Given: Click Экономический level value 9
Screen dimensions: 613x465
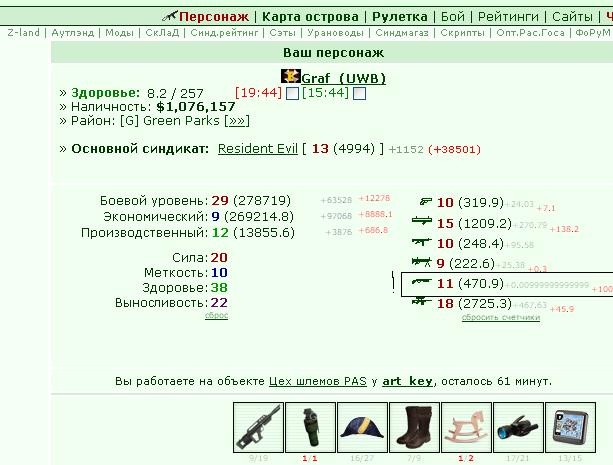Looking at the screenshot, I should (215, 216).
